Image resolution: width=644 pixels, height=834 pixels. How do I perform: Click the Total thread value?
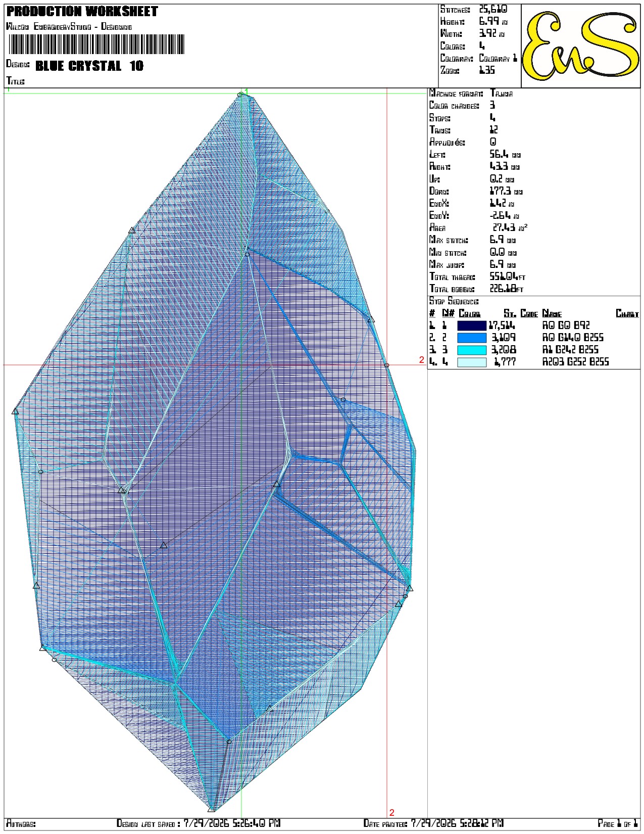[x=508, y=276]
